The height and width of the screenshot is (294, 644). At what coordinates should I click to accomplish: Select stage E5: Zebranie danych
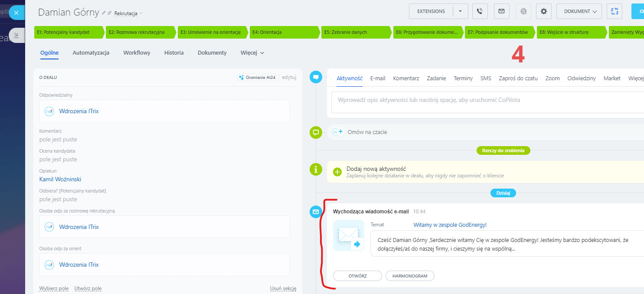[356, 32]
